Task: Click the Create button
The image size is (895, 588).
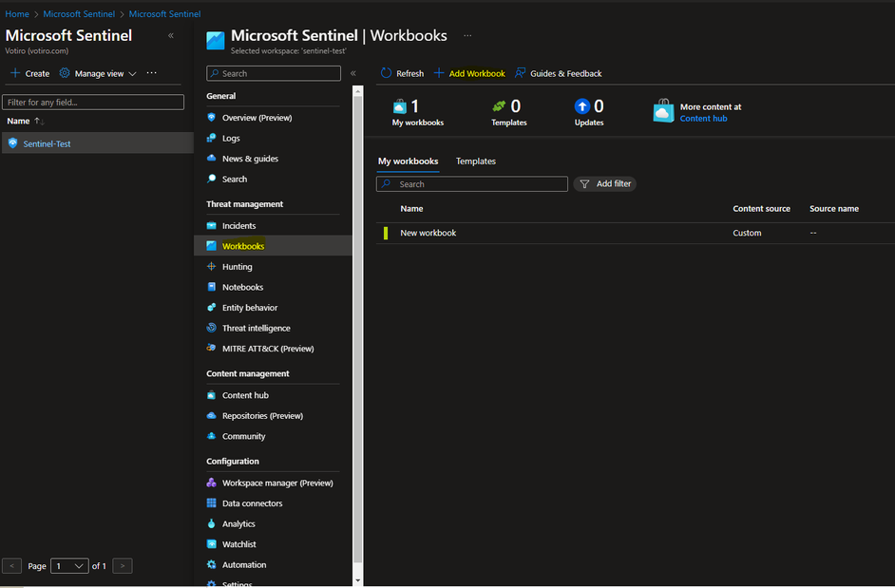Action: pos(30,74)
